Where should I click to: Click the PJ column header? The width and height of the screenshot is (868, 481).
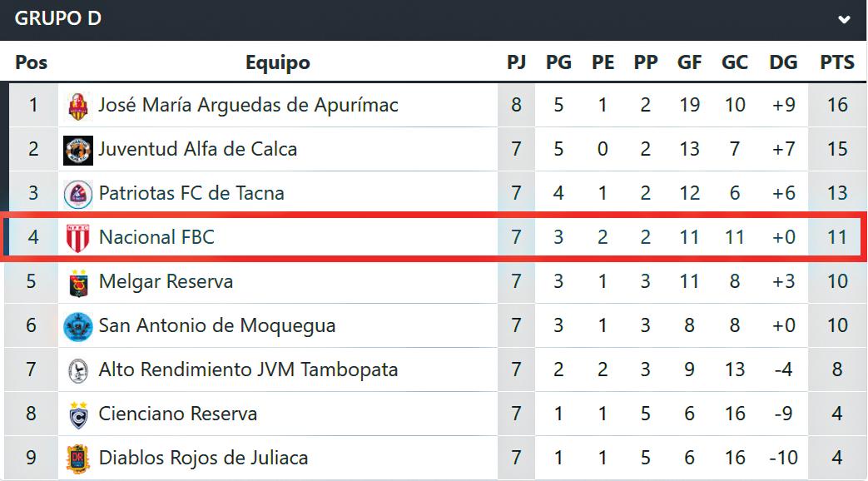(x=517, y=62)
